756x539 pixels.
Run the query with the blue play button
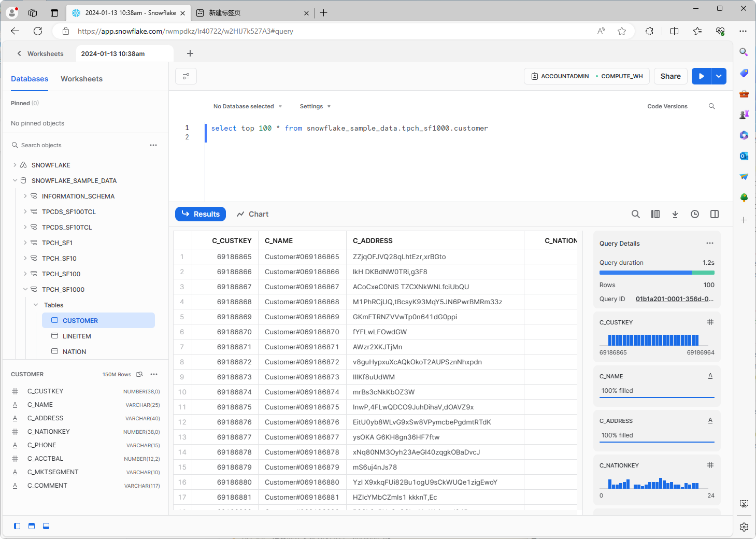701,76
